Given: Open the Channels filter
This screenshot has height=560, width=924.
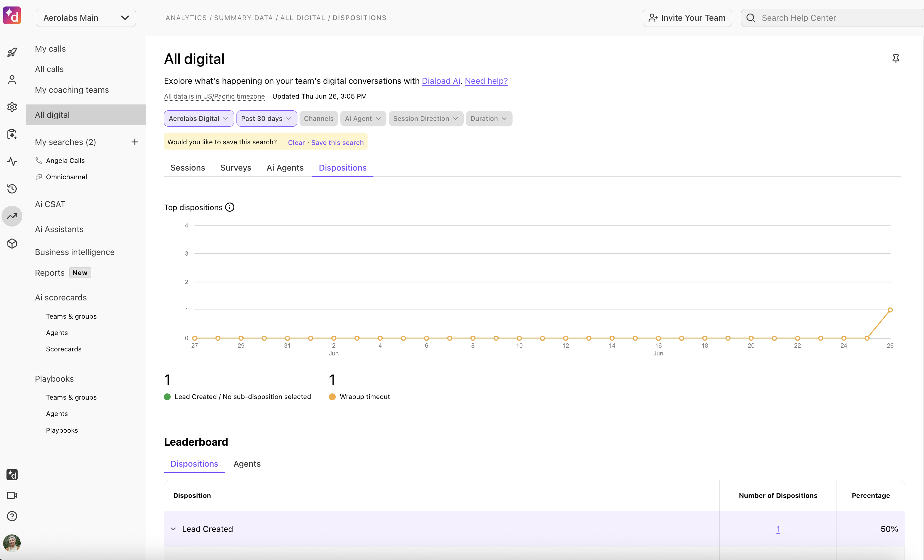Looking at the screenshot, I should pyautogui.click(x=319, y=118).
